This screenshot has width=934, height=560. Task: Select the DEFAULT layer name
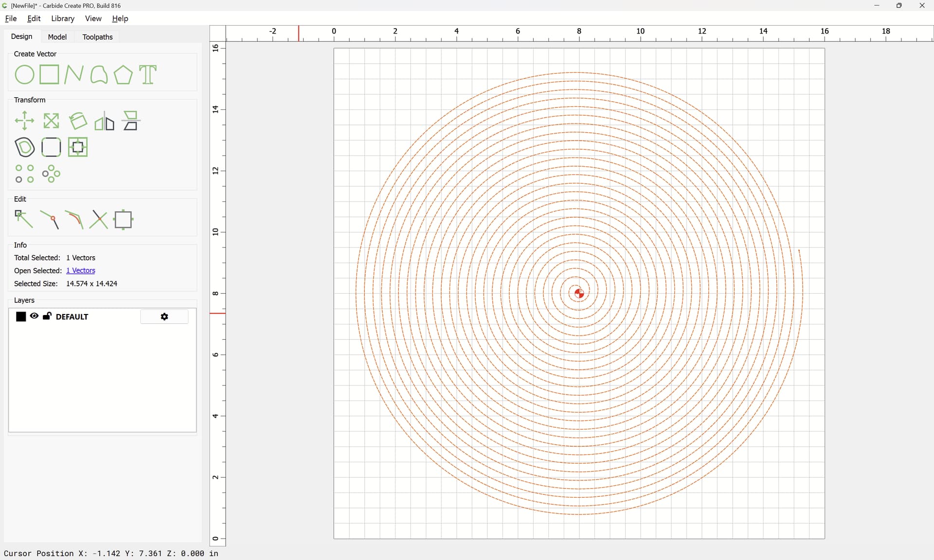click(x=72, y=317)
